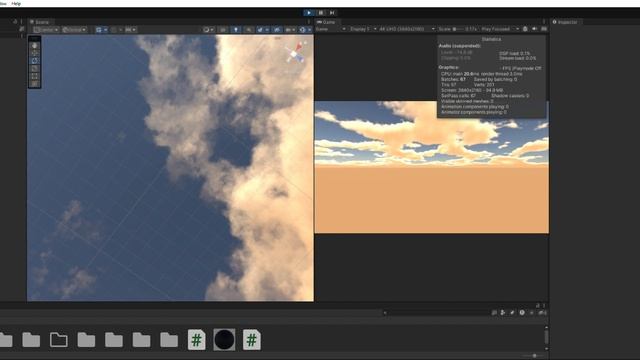Adjust the Game view Scale slider
This screenshot has height=360, width=640.
tap(457, 29)
